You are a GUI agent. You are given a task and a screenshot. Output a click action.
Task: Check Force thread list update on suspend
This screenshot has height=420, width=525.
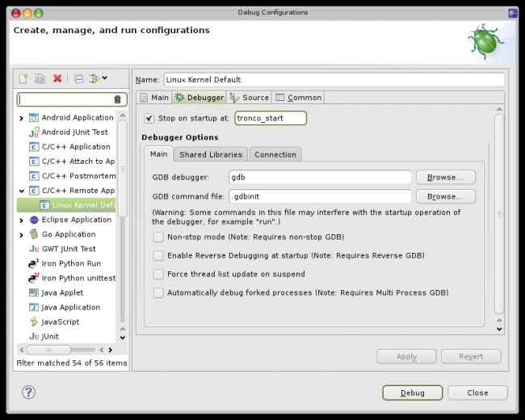pos(158,275)
